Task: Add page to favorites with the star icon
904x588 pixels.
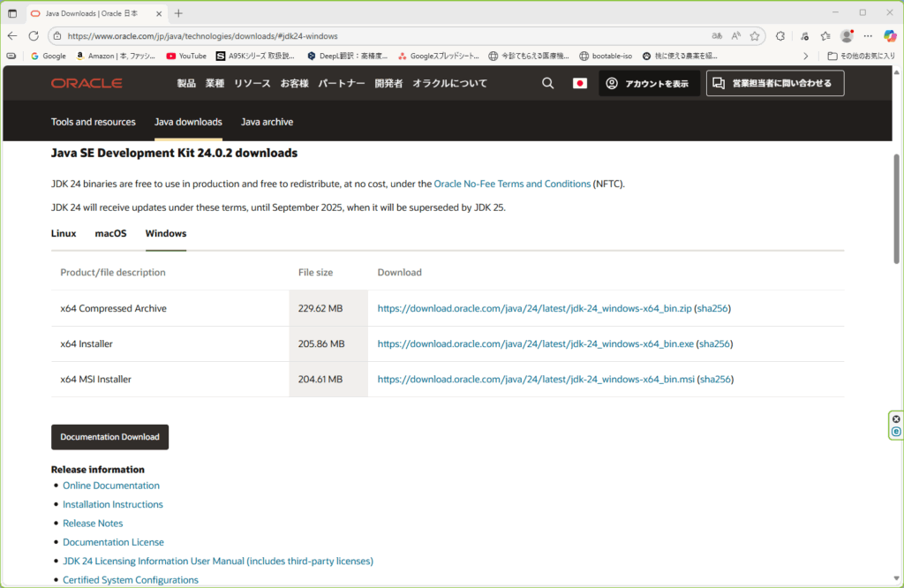Action: coord(755,36)
